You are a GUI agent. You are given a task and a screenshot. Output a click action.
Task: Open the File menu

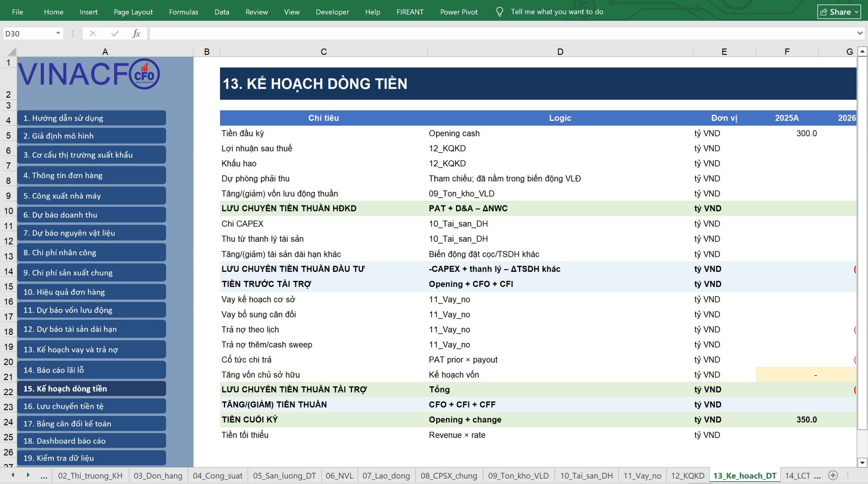(17, 12)
